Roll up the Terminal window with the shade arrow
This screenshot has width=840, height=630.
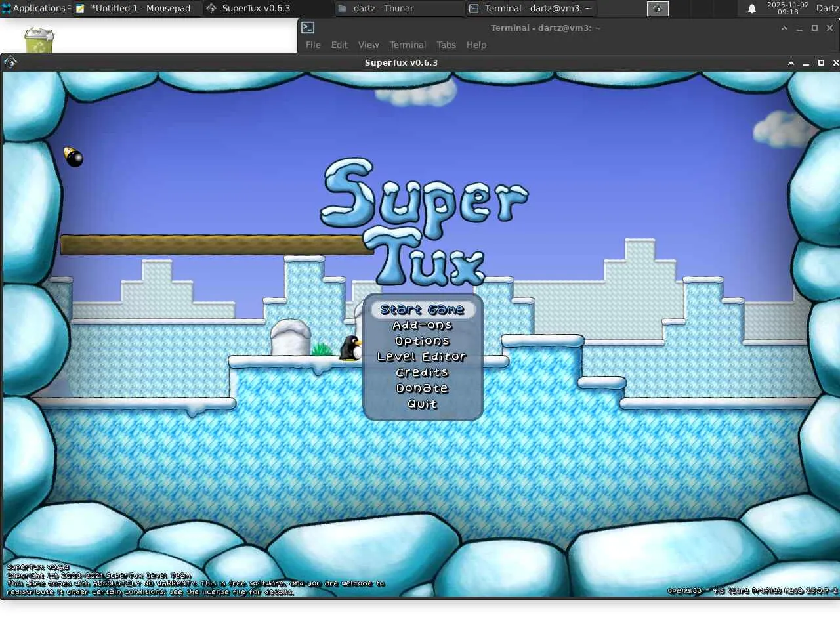point(784,28)
